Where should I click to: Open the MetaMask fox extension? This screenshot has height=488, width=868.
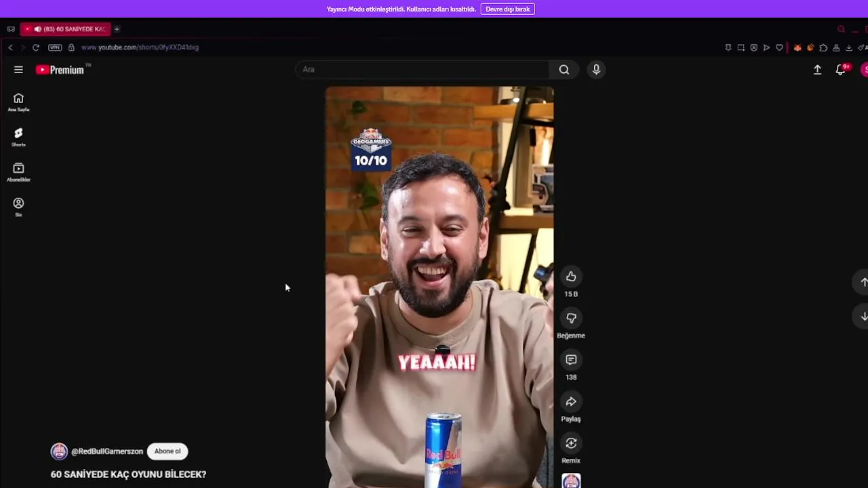[797, 47]
